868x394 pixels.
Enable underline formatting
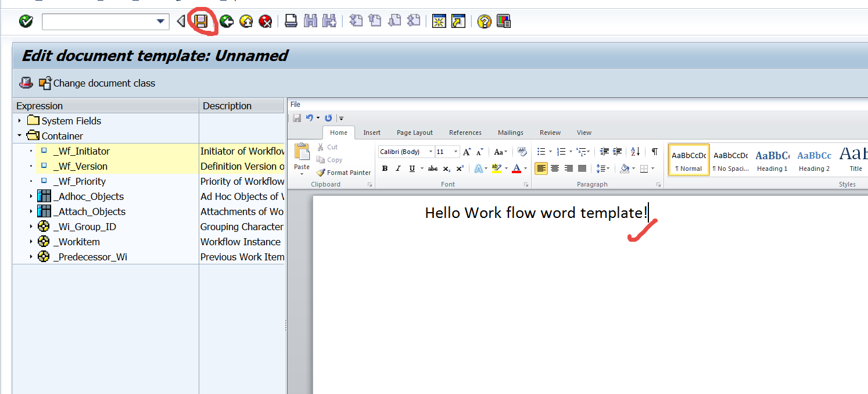pos(412,168)
